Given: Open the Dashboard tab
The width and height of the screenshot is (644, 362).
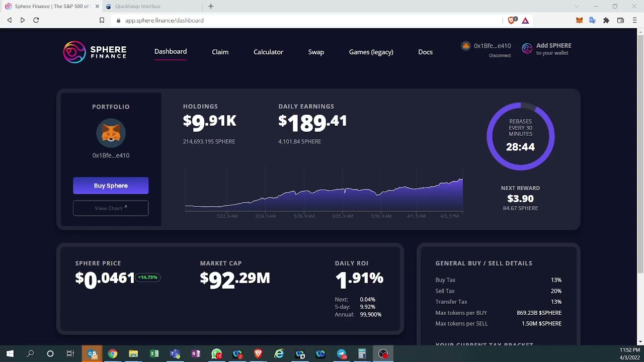Looking at the screenshot, I should (x=171, y=52).
